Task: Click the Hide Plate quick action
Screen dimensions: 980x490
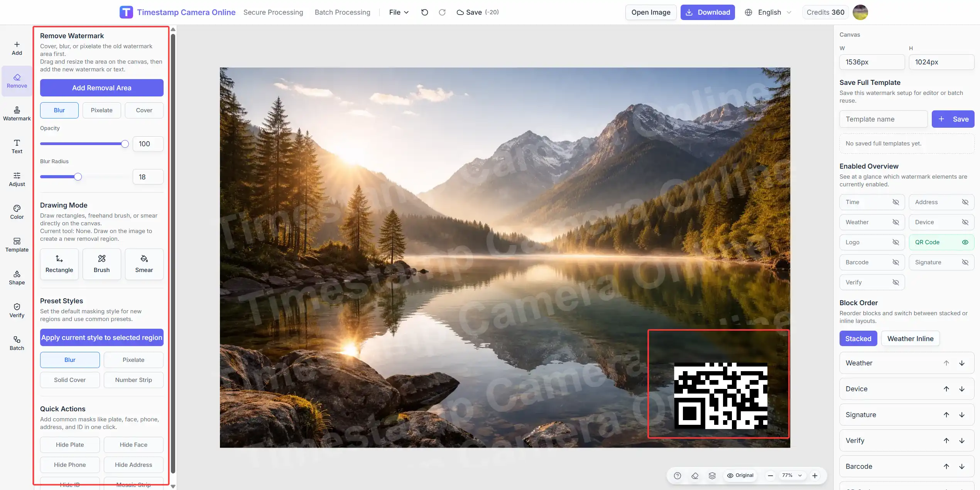Action: tap(70, 445)
